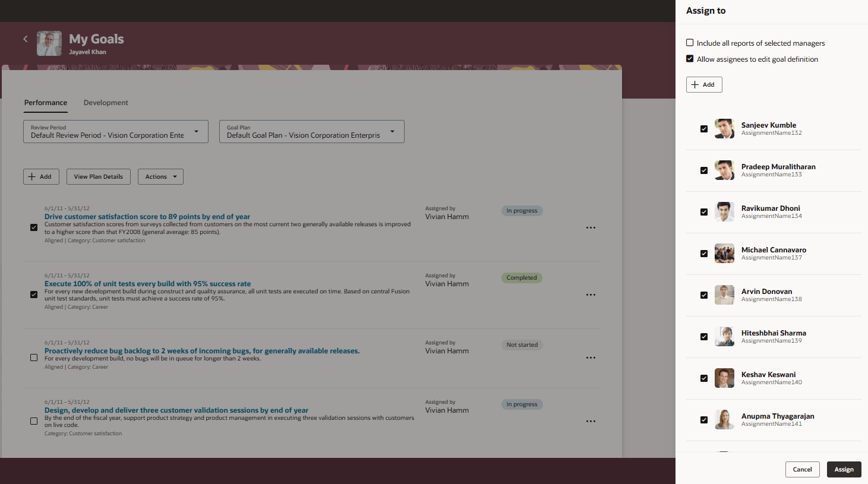Cancel the Assign to panel
This screenshot has height=484, width=868.
(x=802, y=470)
